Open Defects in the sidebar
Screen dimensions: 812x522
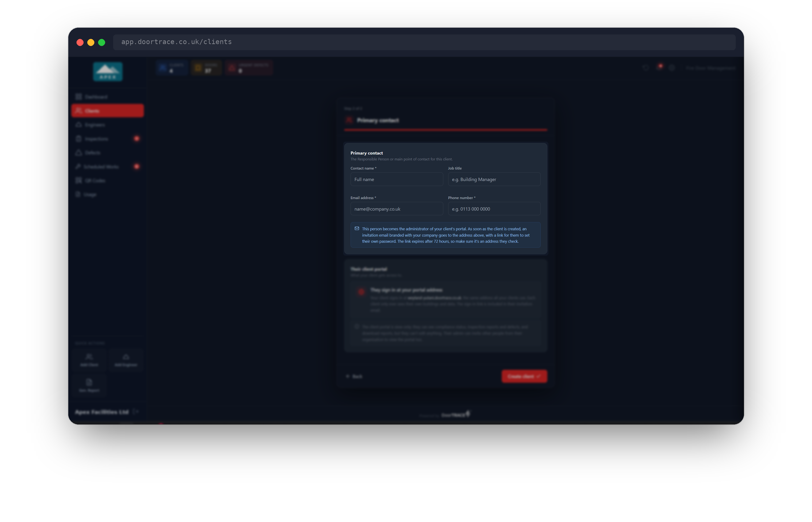tap(107, 153)
